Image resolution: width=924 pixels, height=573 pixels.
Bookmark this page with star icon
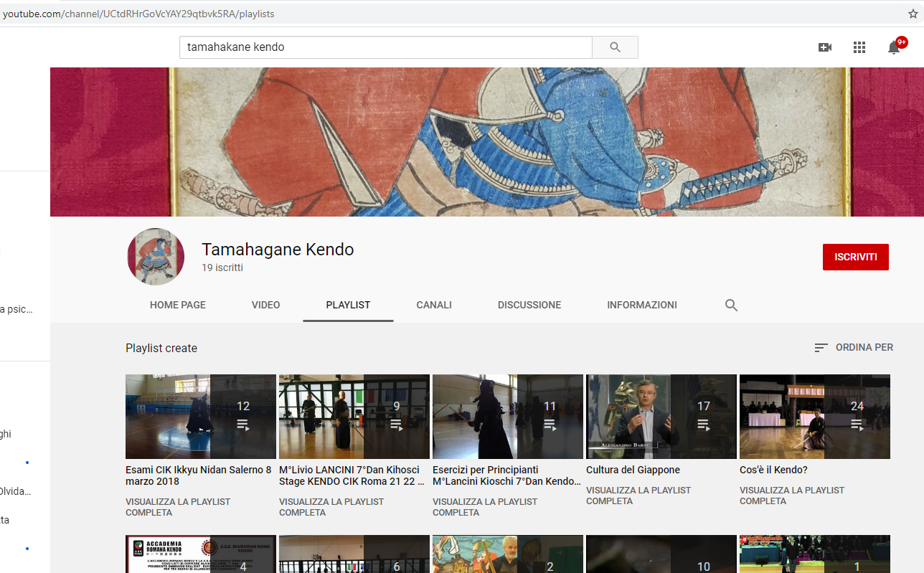tap(913, 14)
